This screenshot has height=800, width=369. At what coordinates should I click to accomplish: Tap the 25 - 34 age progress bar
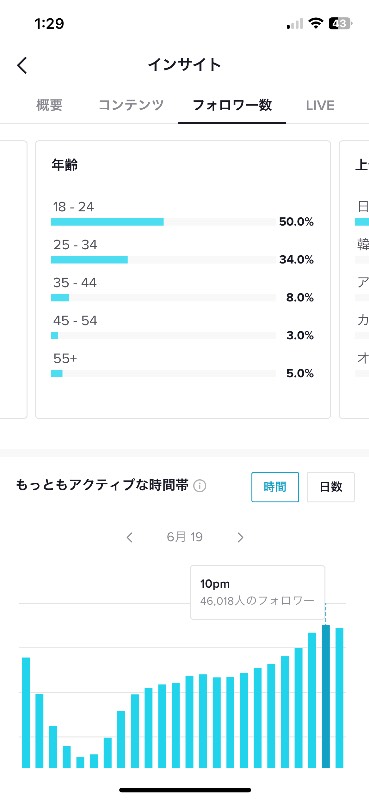tap(163, 260)
